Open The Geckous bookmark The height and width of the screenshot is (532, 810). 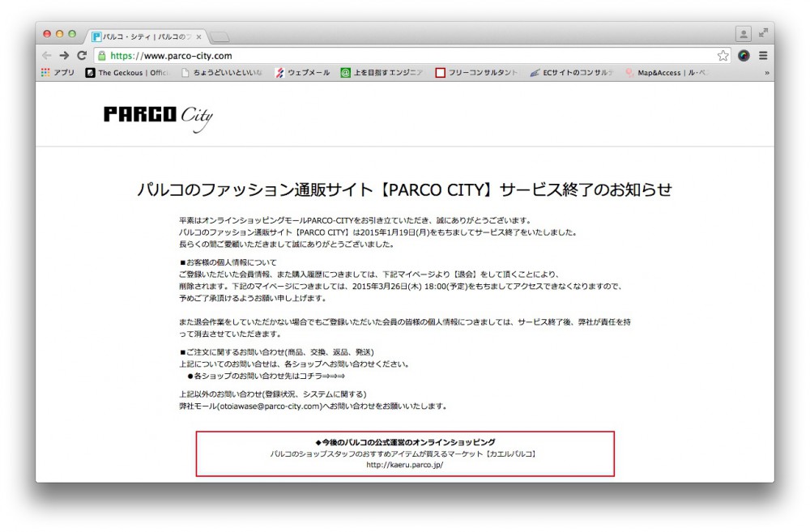[x=128, y=73]
